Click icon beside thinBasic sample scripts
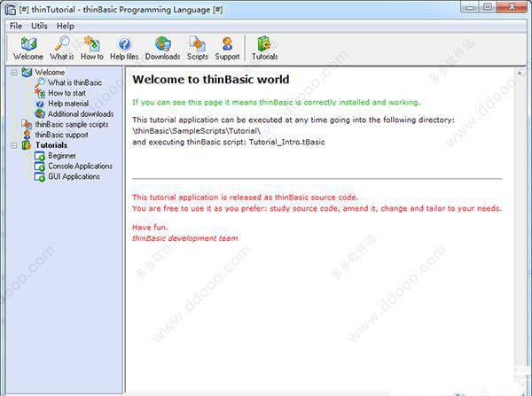532x396 pixels. tap(27, 124)
